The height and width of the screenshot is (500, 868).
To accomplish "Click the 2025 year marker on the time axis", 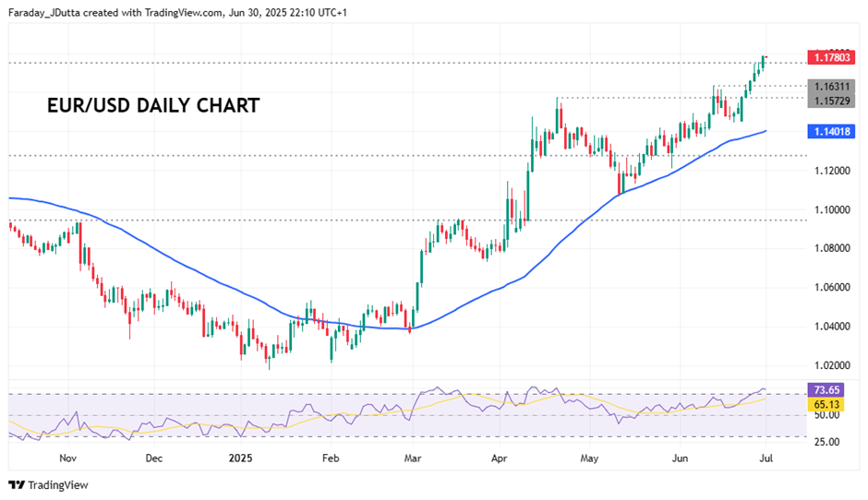I will click(240, 458).
